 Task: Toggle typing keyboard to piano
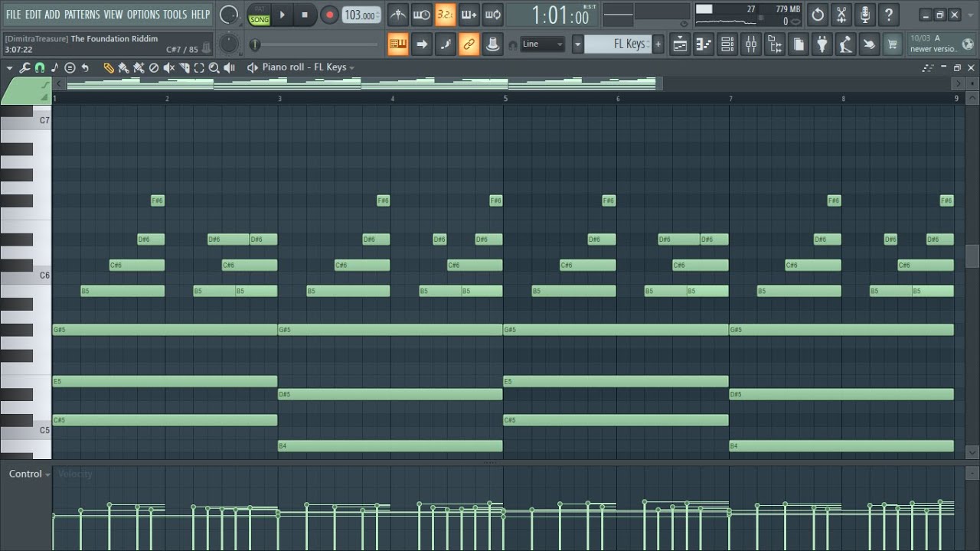tap(397, 44)
